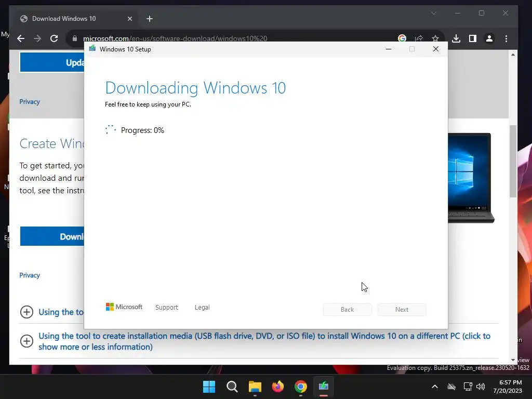Viewport: 532px width, 399px height.
Task: Click the Back button in Setup
Action: [348, 310]
